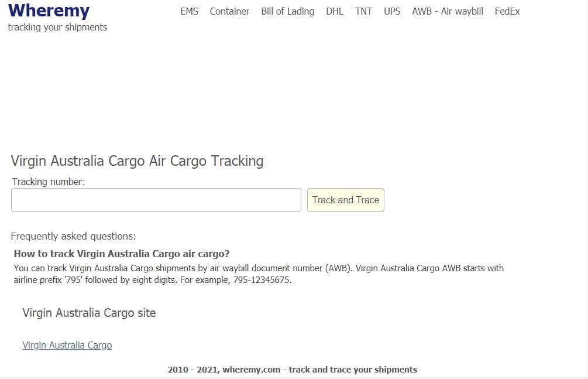This screenshot has height=379, width=588.
Task: Open the EMS tracking menu item
Action: [x=189, y=11]
